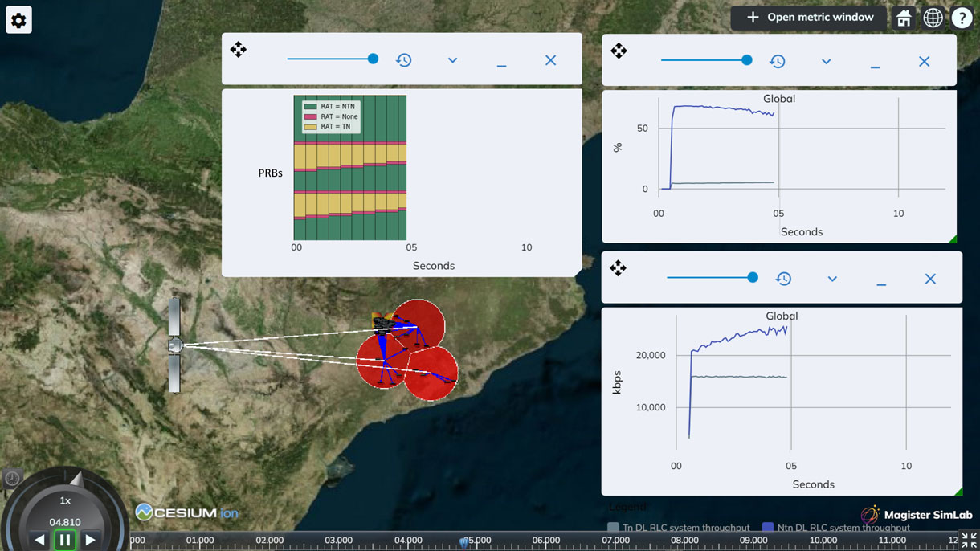Close the percent chart window
The image size is (980, 551).
click(924, 62)
